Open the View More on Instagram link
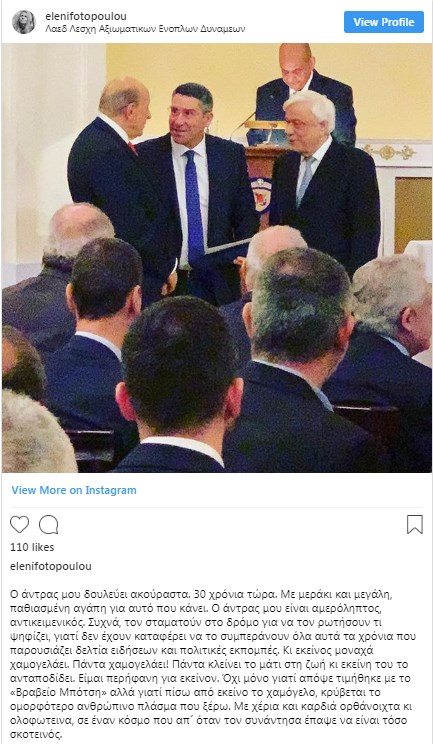This screenshot has width=433, height=744. (74, 490)
